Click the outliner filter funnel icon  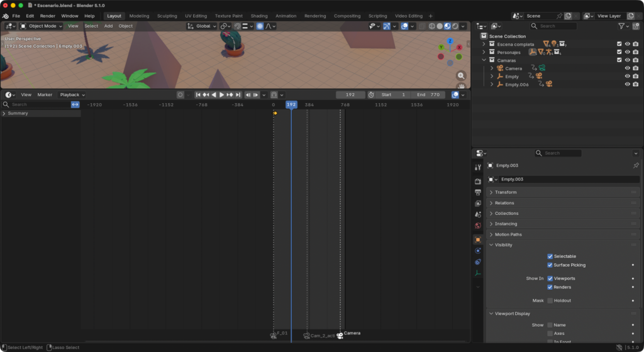coord(621,26)
